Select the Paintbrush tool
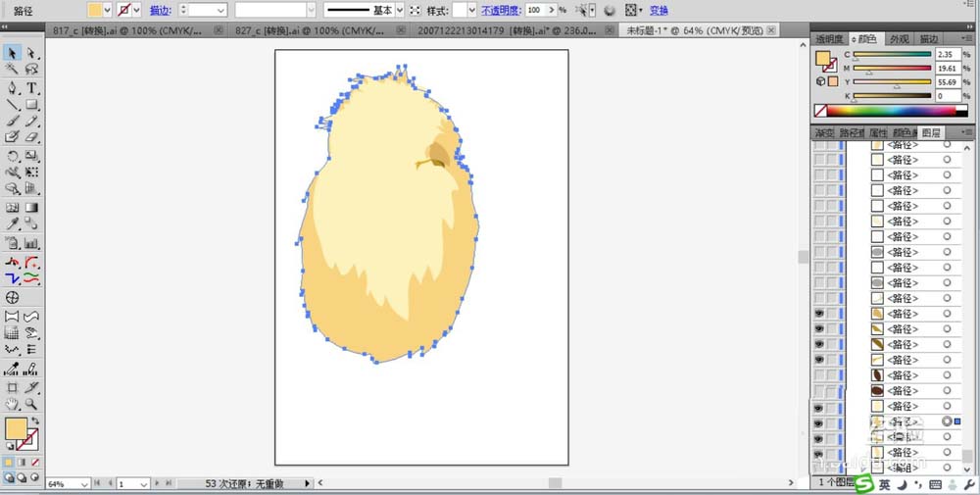 [12, 121]
